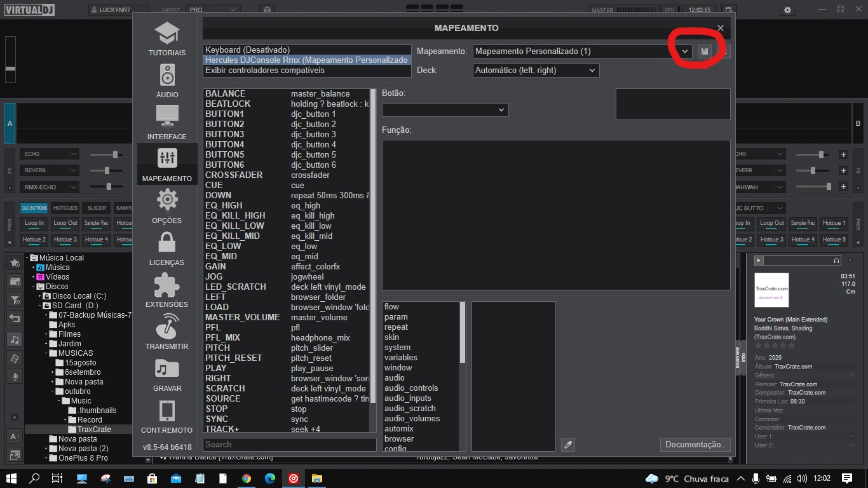Select deck A with the A button
Image resolution: width=868 pixels, height=488 pixels.
10,123
